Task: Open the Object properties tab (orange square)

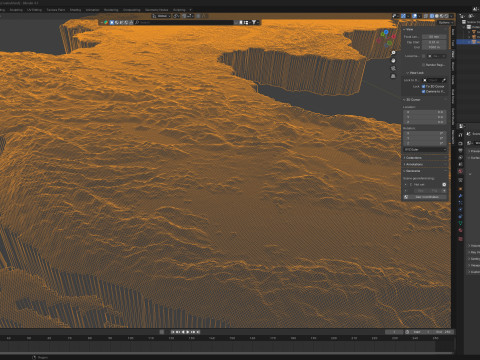Action: [x=461, y=189]
